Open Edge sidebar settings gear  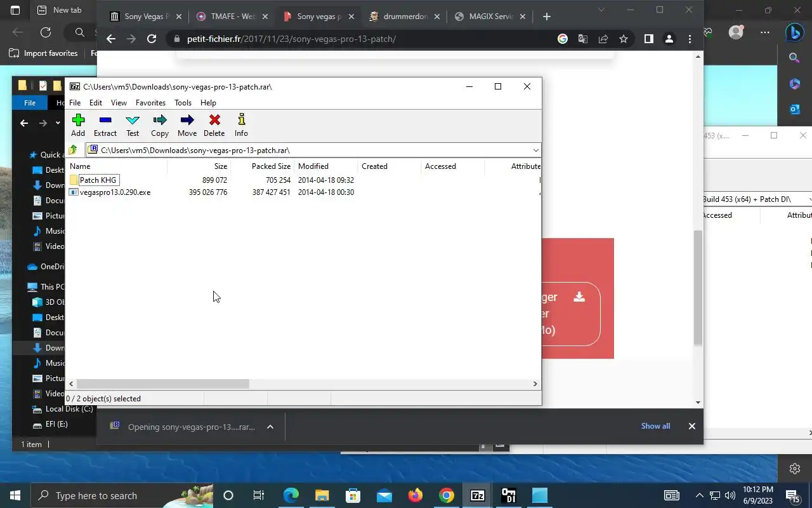click(x=794, y=469)
